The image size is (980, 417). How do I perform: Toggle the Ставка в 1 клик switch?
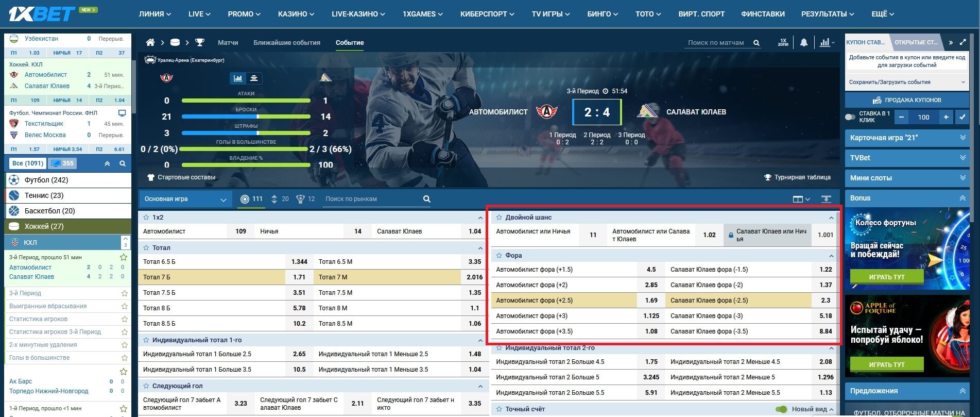tap(850, 117)
